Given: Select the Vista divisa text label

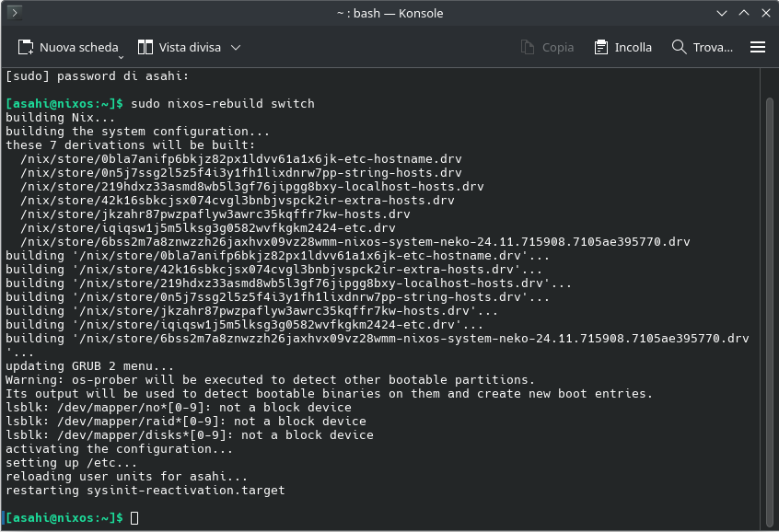Looking at the screenshot, I should pyautogui.click(x=189, y=47).
